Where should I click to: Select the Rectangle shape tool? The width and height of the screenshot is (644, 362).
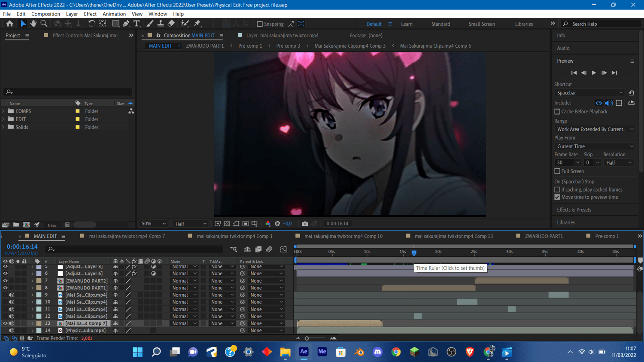(x=115, y=24)
